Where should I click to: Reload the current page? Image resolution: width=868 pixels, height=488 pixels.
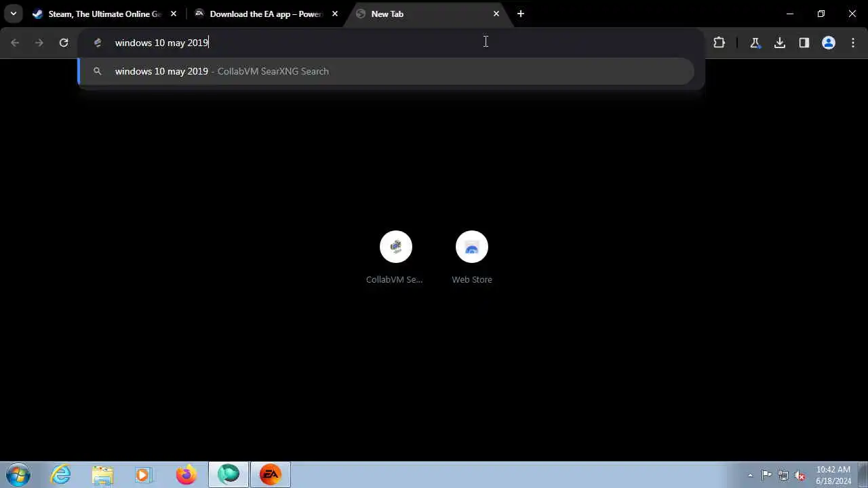pos(64,43)
